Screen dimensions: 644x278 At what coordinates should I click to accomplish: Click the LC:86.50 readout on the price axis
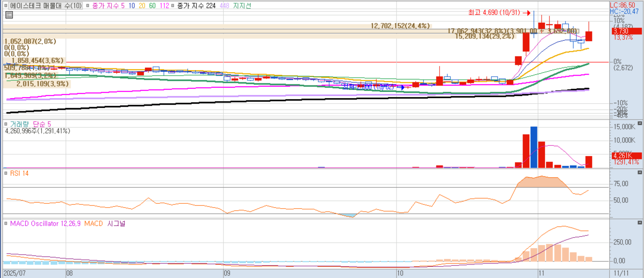click(622, 5)
